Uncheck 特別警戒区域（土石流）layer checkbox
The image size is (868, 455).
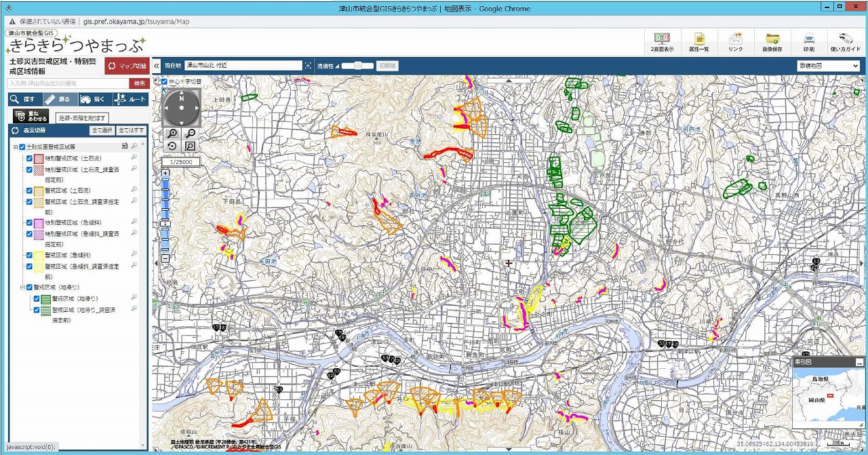click(29, 159)
